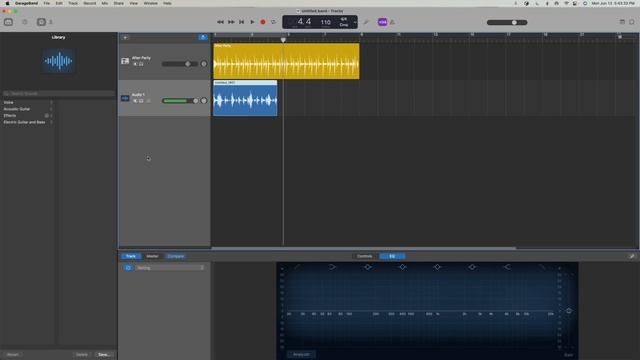Toggle the Smart Controls button in toolbar
This screenshot has width=640, height=360.
(x=41, y=22)
